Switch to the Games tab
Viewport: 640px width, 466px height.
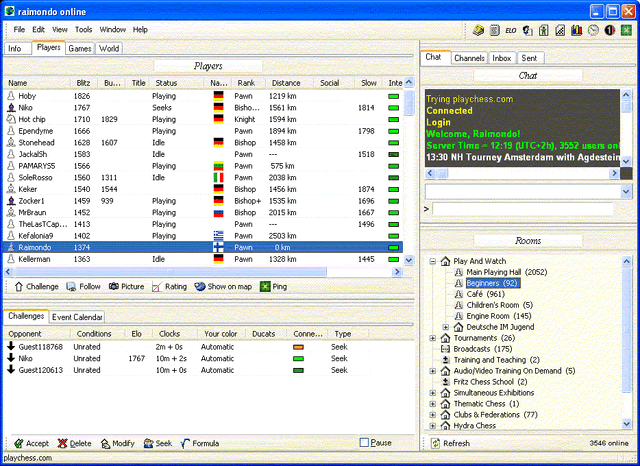click(x=80, y=49)
